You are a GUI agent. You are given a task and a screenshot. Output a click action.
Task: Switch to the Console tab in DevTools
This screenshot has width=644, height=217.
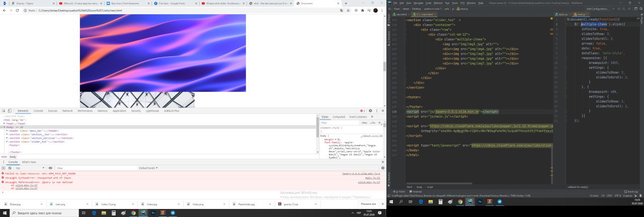pos(38,111)
